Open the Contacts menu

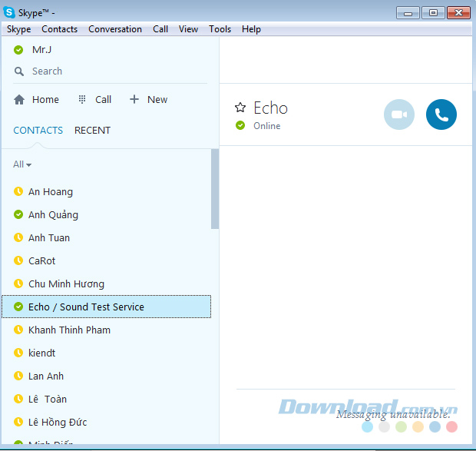point(60,29)
